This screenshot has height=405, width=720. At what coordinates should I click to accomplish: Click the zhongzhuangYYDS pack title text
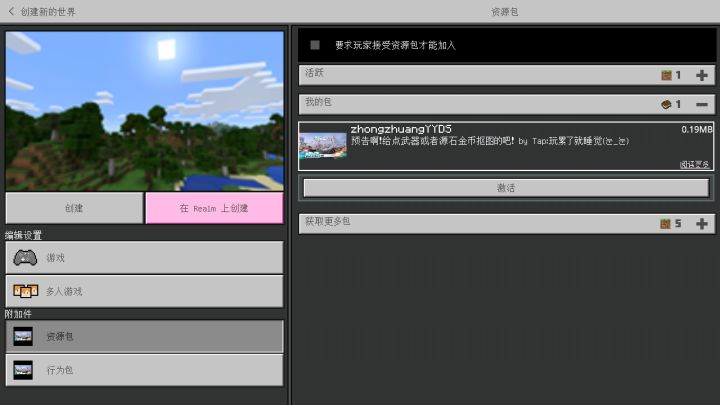point(401,129)
